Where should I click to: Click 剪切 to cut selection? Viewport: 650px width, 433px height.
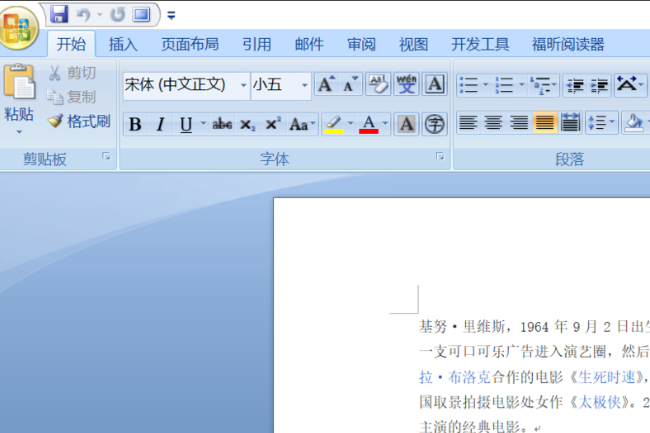[x=72, y=73]
